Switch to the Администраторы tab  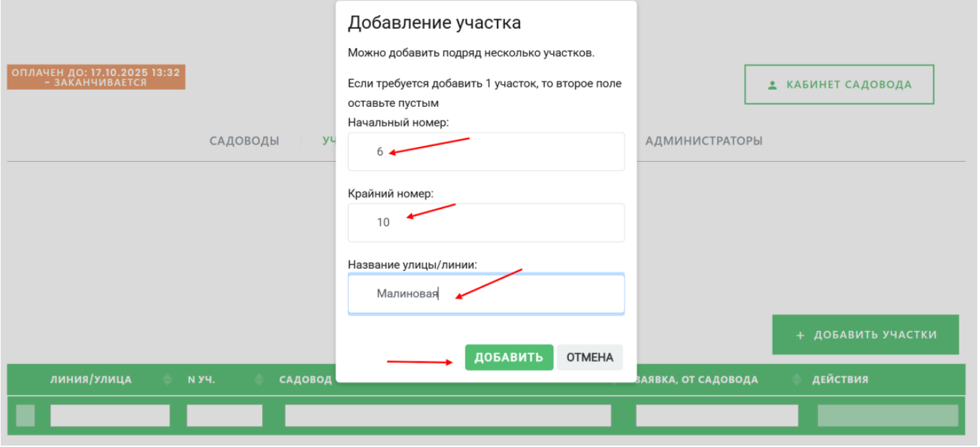[x=703, y=141]
